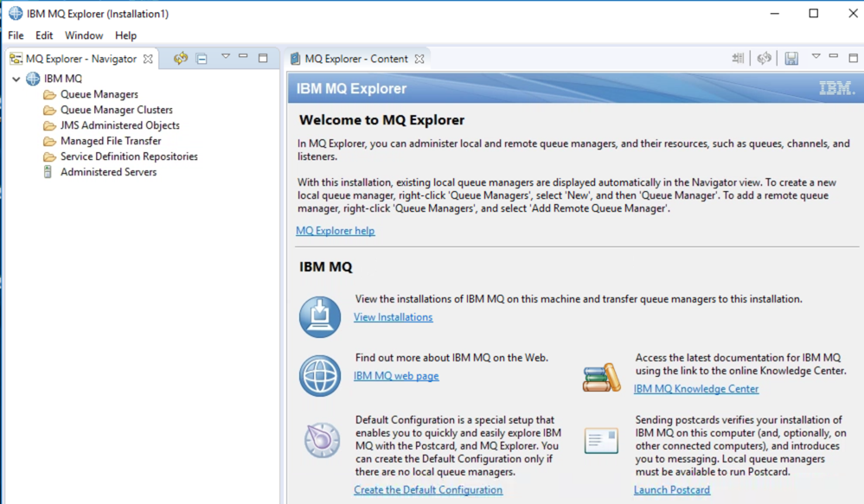
Task: Click the JMS Administered Objects folder icon
Action: point(49,125)
